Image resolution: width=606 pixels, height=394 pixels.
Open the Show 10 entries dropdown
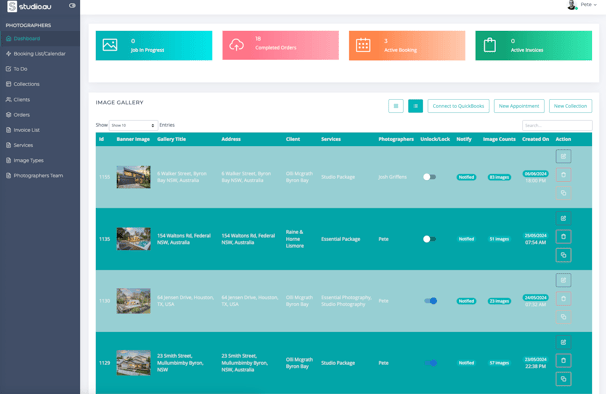point(133,125)
